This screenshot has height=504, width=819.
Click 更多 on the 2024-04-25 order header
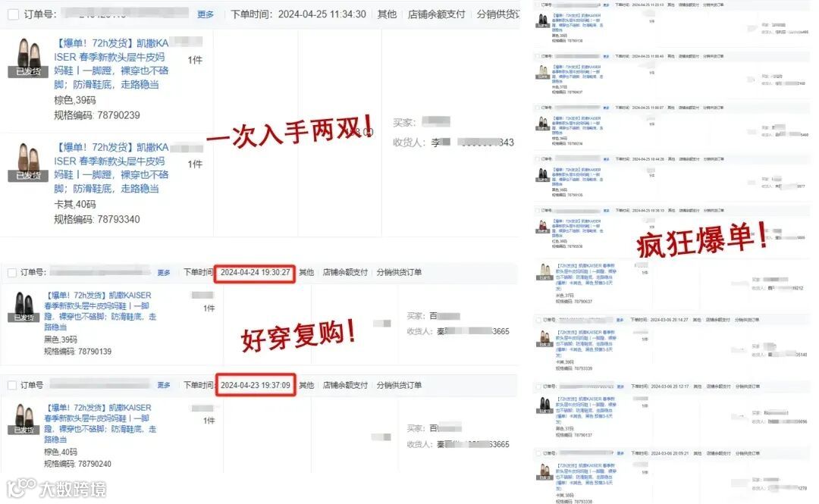point(206,14)
